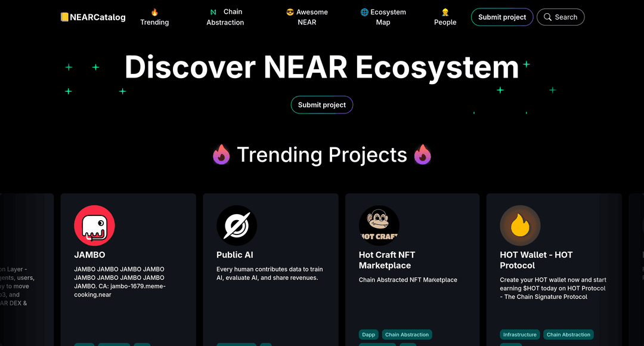Open the Ecosystem Map nav link

383,17
